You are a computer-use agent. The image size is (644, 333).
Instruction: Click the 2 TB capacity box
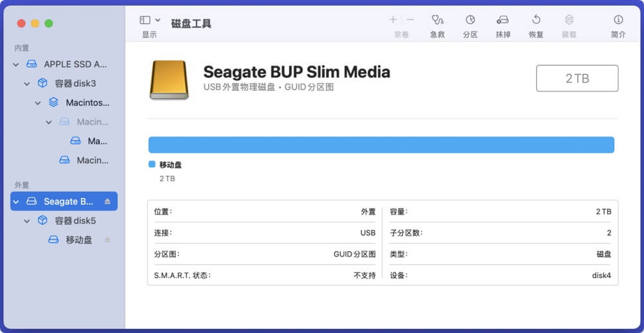(577, 78)
